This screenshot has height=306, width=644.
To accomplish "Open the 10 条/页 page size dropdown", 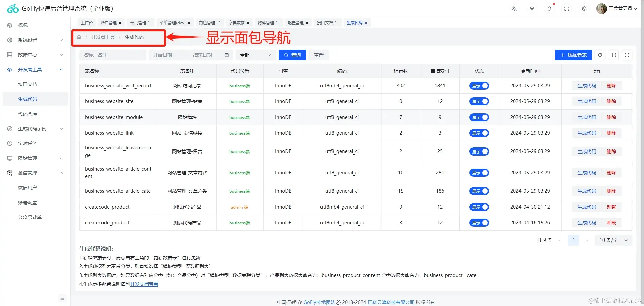I will pyautogui.click(x=613, y=240).
